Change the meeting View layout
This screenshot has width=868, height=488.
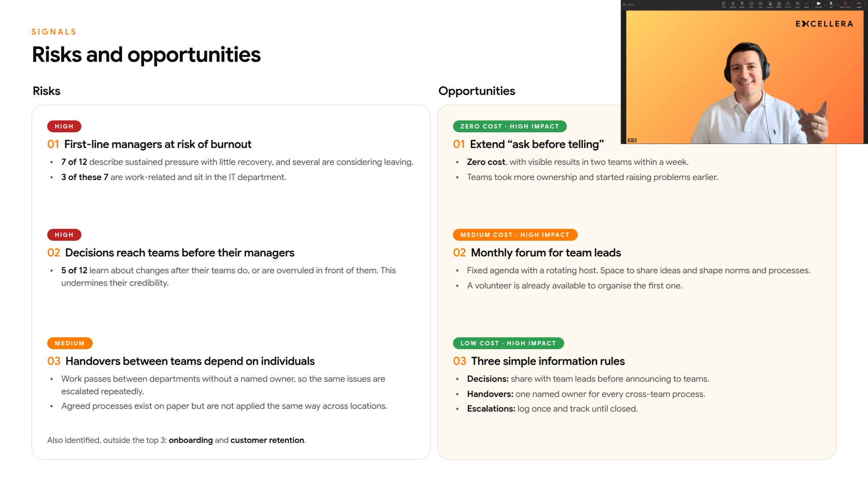760,4
